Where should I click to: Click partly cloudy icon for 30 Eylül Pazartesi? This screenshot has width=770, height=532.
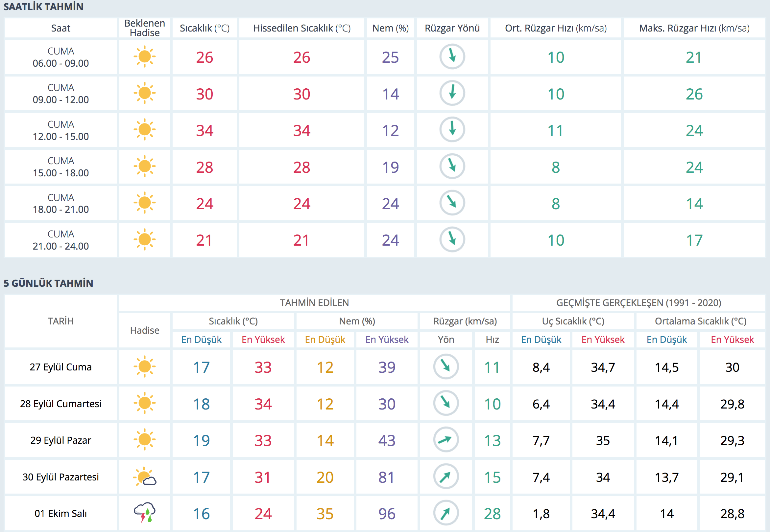point(144,477)
